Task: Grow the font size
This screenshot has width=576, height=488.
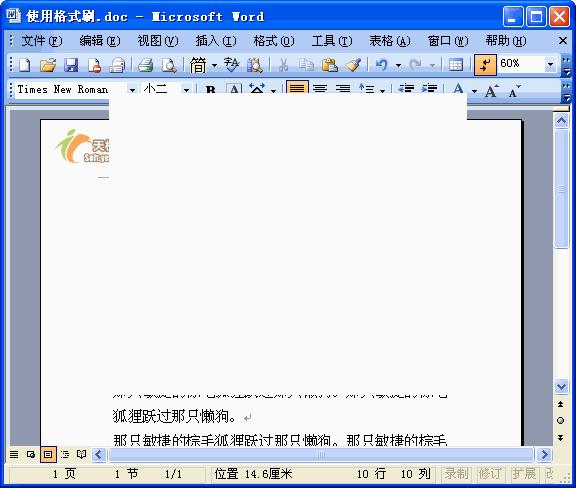Action: pyautogui.click(x=491, y=90)
